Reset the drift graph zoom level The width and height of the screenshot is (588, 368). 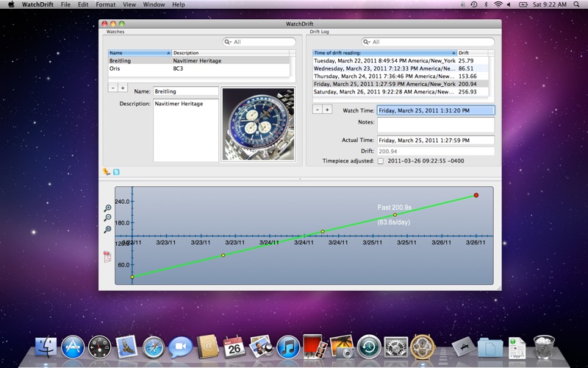point(107,229)
